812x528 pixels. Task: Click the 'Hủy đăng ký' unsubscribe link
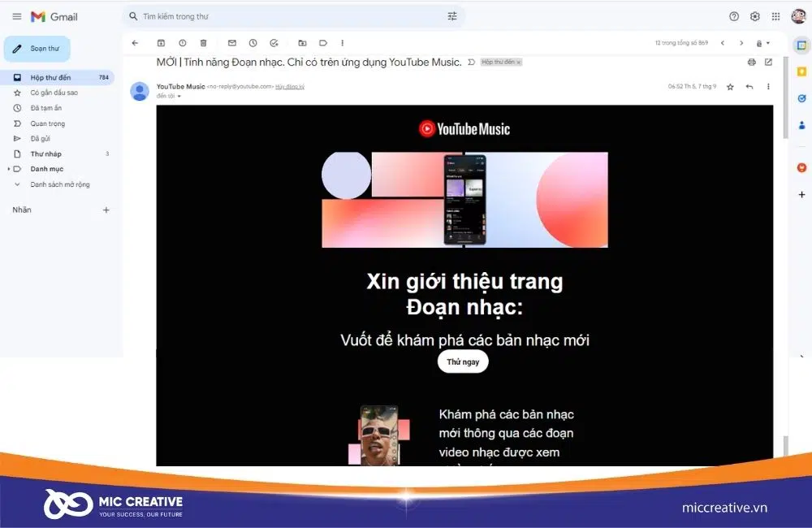coord(290,87)
